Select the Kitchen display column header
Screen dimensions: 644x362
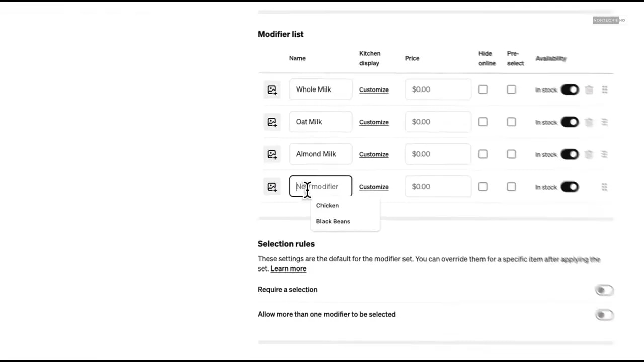pos(370,58)
